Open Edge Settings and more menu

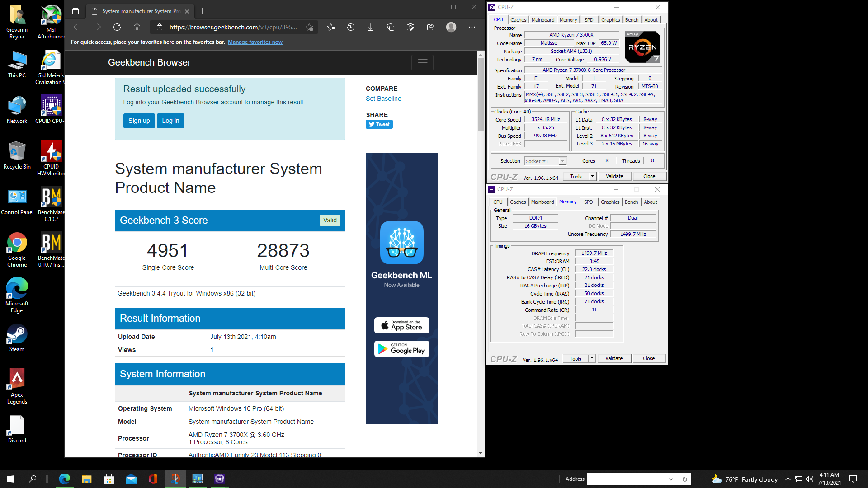[472, 27]
